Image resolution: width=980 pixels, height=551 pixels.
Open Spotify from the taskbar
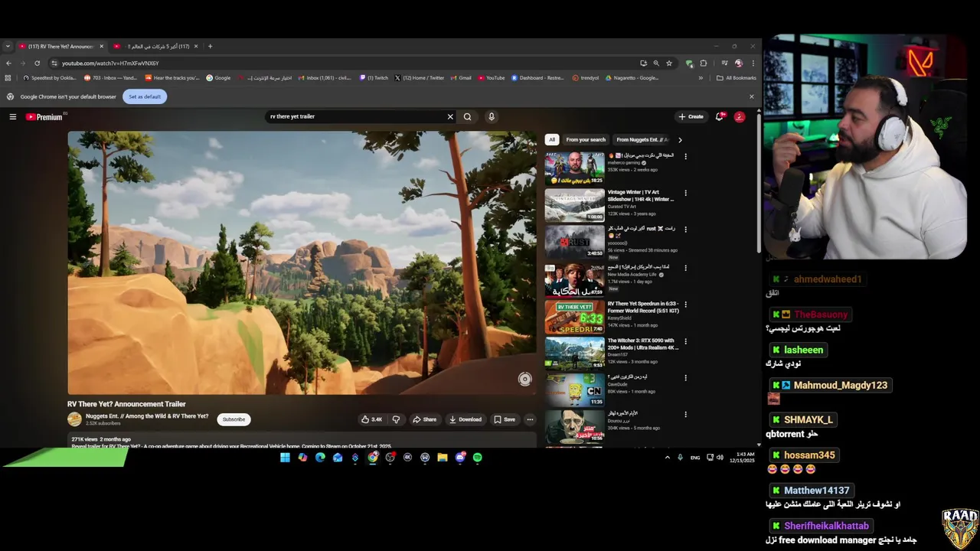click(x=478, y=458)
